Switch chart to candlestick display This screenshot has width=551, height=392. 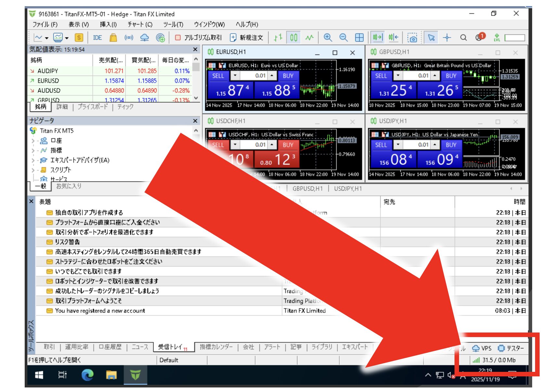[x=294, y=38]
